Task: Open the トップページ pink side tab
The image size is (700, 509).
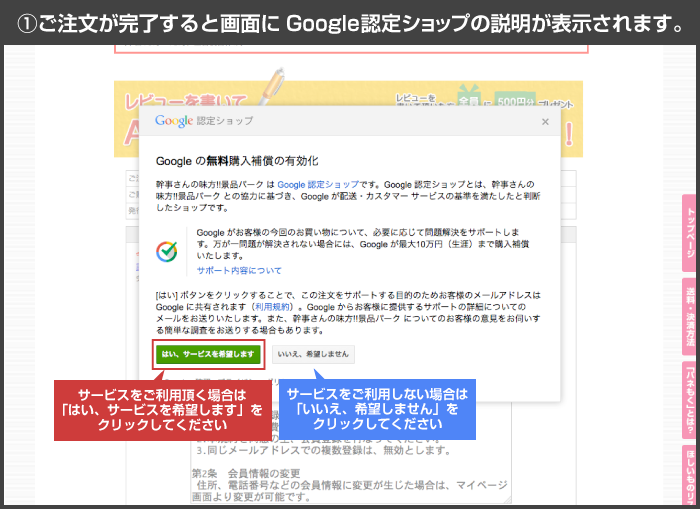Action: point(691,233)
